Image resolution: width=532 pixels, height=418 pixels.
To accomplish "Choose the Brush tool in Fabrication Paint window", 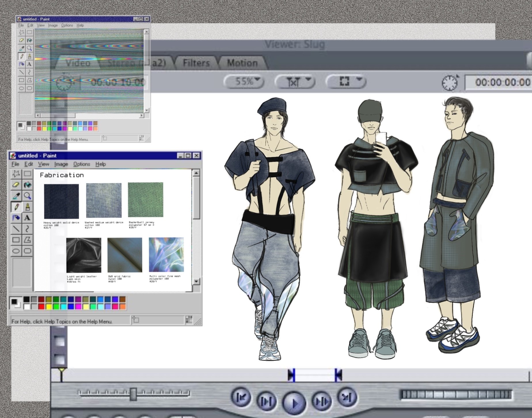I will point(27,207).
